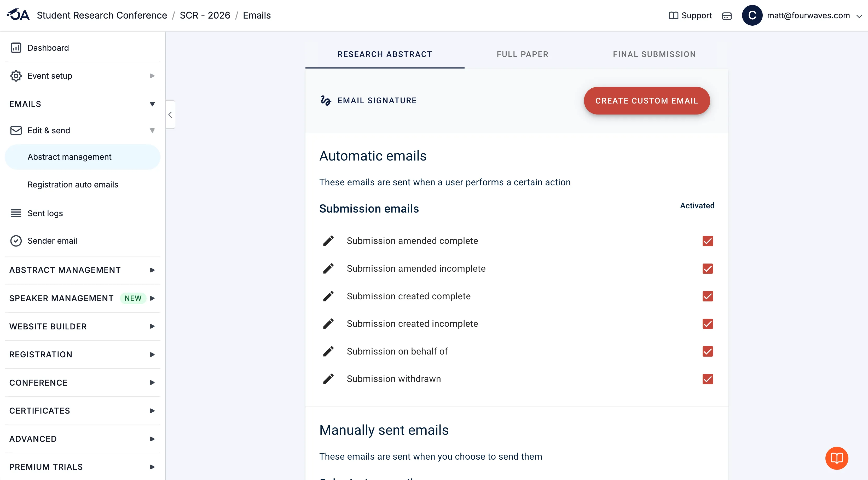Click the Emails breadcrumb

(x=257, y=15)
